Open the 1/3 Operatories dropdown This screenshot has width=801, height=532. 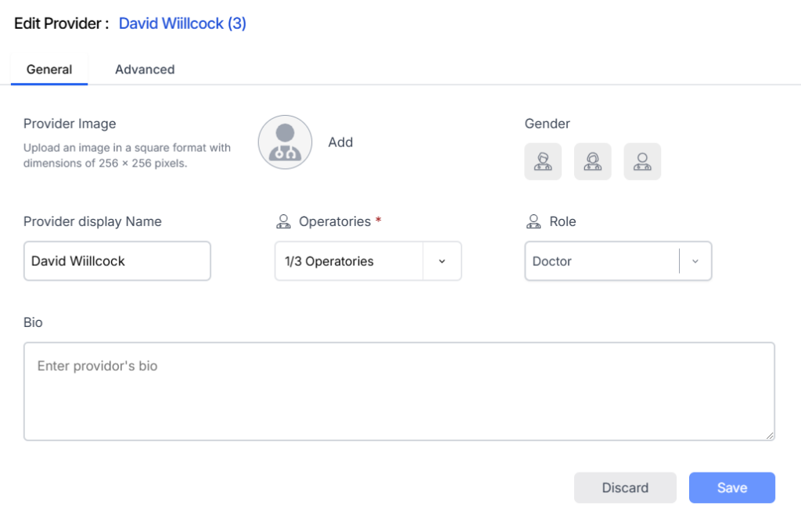coord(348,261)
